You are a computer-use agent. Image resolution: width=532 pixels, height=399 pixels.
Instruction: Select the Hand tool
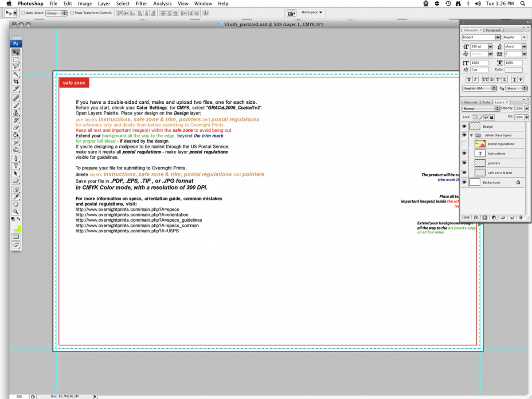click(16, 204)
